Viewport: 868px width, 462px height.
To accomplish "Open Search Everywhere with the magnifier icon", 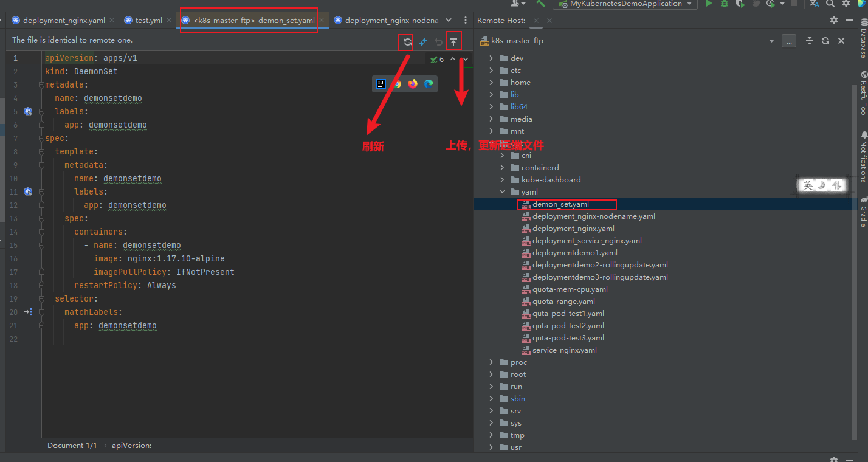I will [830, 5].
